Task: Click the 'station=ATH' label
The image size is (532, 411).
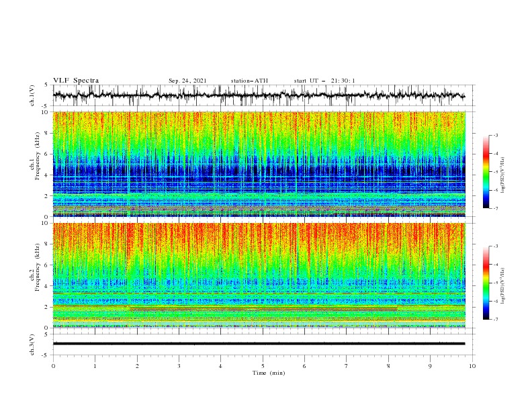Action: 249,81
